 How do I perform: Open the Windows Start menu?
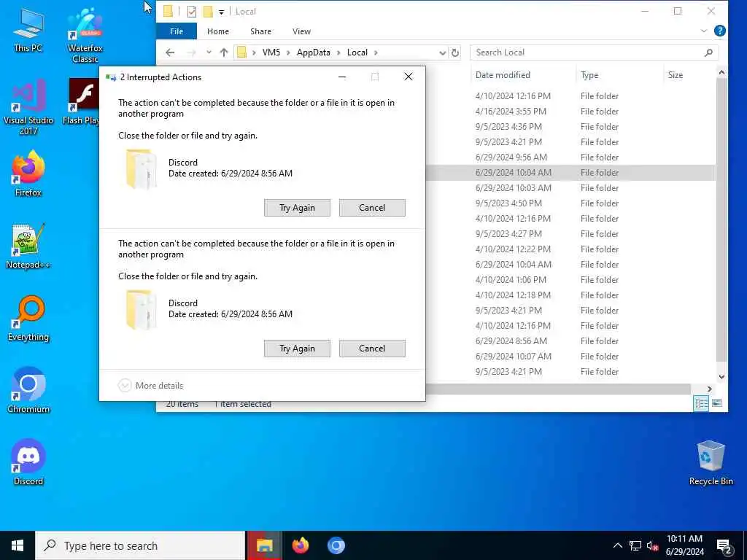(x=18, y=545)
